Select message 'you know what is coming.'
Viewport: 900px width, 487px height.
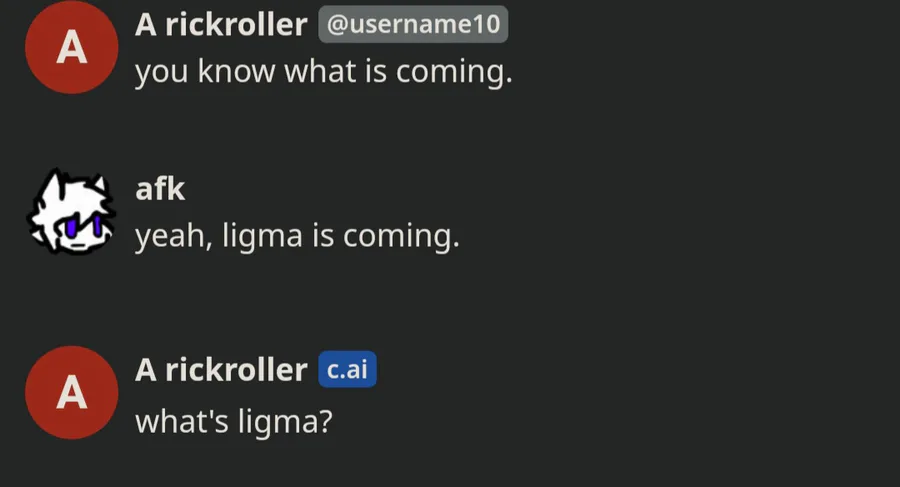pyautogui.click(x=324, y=72)
